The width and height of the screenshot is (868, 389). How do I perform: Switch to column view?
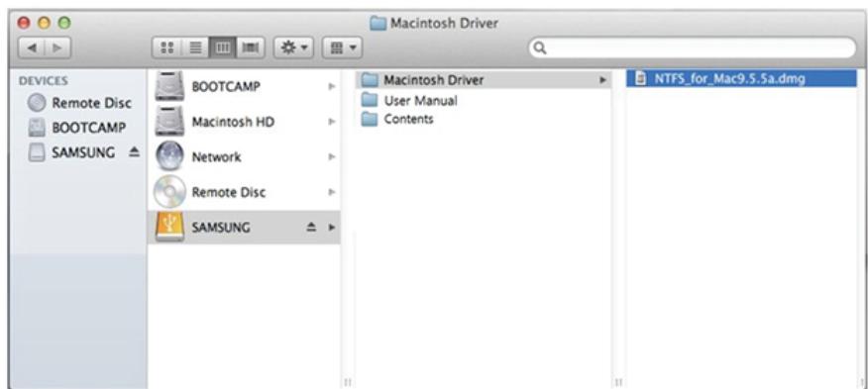(223, 49)
